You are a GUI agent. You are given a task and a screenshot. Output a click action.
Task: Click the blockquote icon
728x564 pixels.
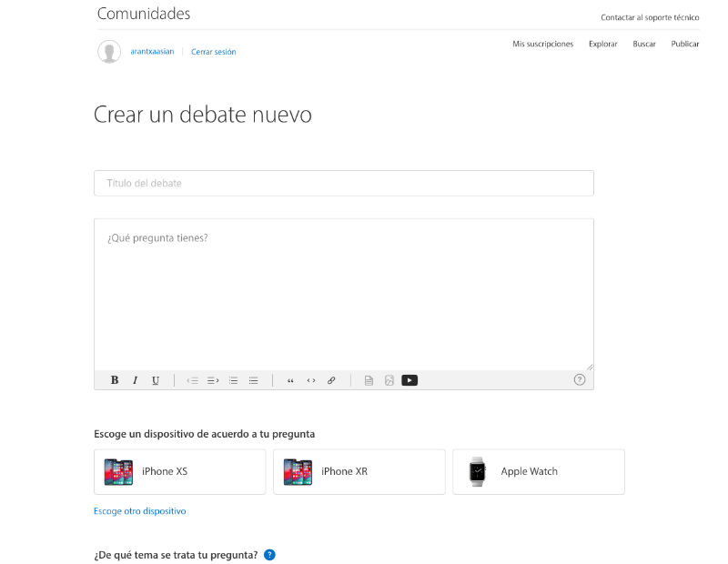pyautogui.click(x=290, y=380)
